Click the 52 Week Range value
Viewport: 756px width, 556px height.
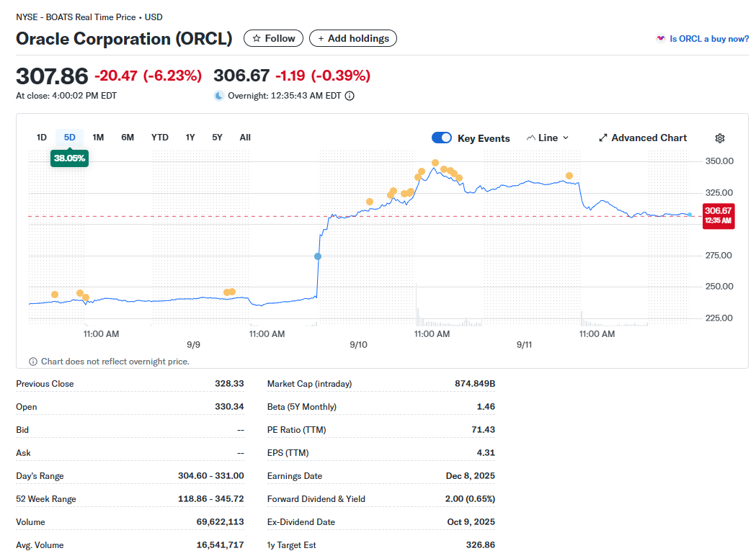210,499
